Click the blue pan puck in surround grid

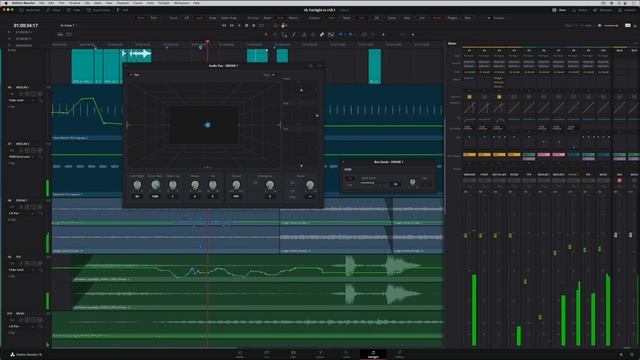pos(207,125)
